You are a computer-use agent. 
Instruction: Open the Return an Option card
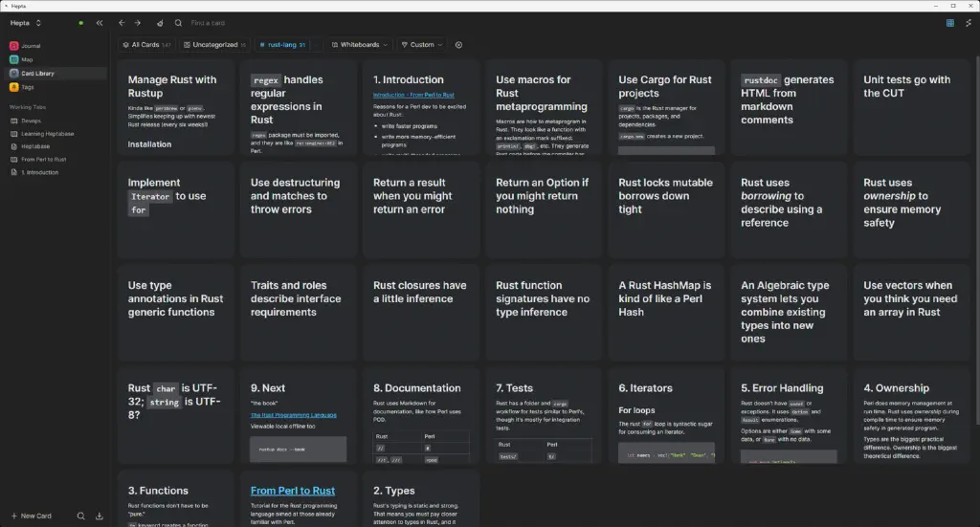[x=544, y=209]
